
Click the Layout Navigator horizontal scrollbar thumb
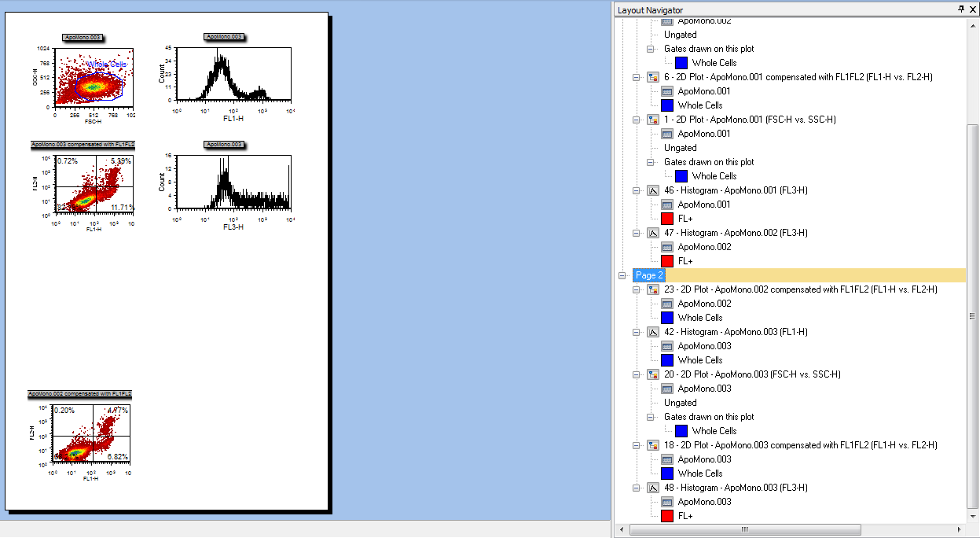coord(745,530)
